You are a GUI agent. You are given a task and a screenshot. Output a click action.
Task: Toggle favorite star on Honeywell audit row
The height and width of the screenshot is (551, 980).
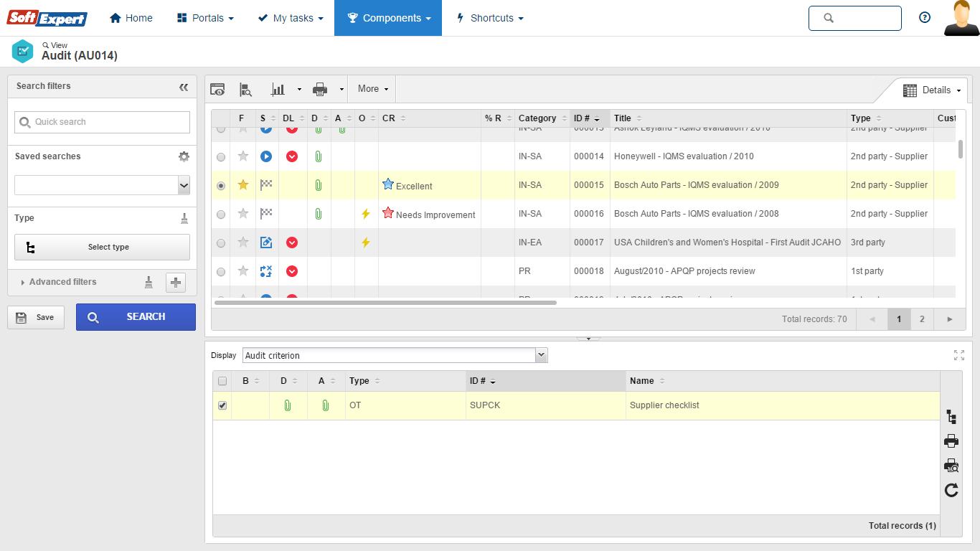(243, 156)
